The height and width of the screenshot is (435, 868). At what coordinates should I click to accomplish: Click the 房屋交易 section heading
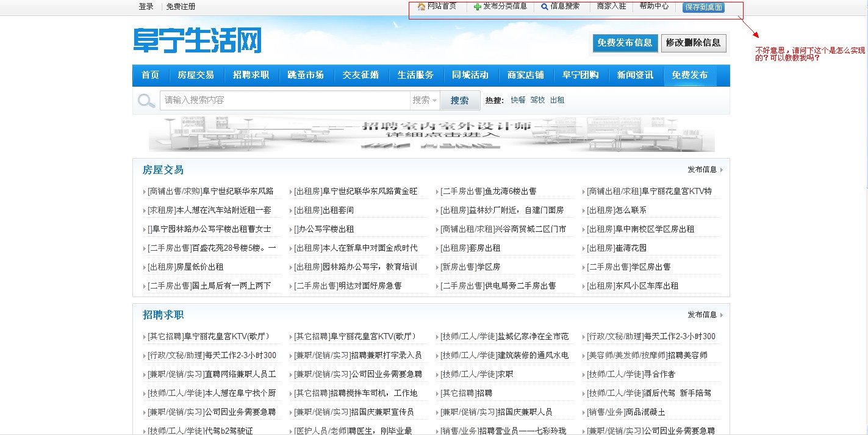(x=163, y=170)
